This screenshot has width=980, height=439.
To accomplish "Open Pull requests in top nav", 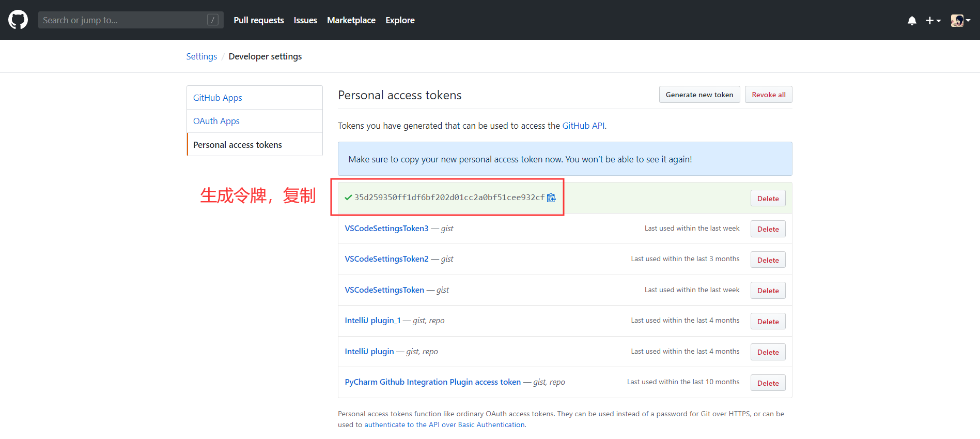I will point(259,20).
